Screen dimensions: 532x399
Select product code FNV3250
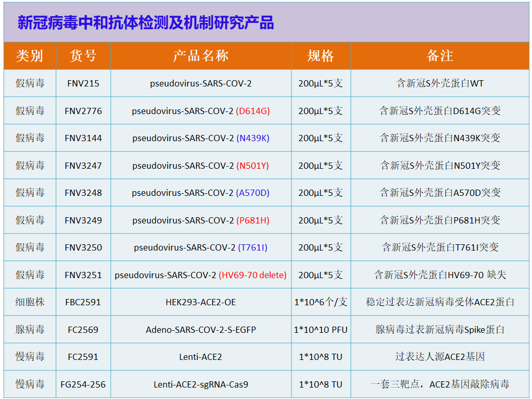click(x=83, y=247)
